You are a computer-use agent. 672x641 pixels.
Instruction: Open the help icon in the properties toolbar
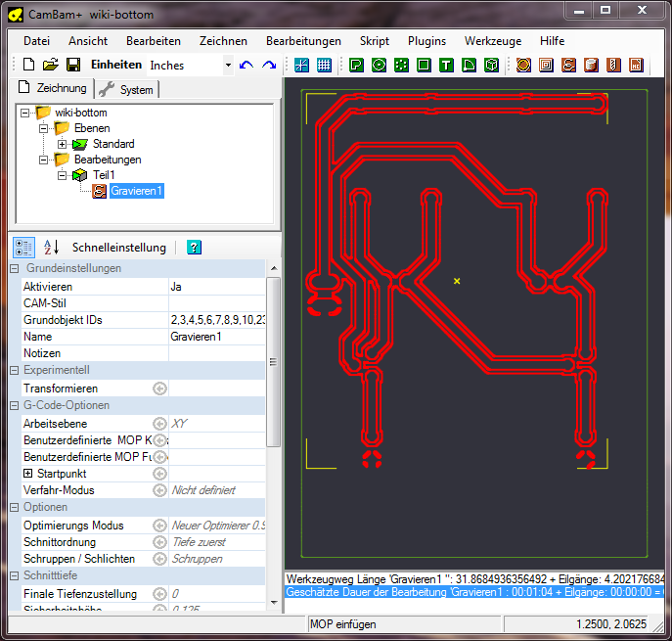click(x=194, y=248)
